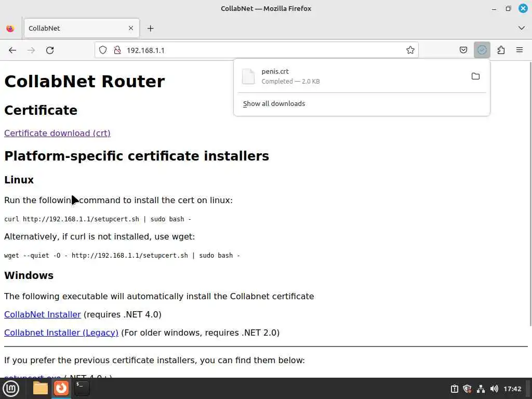Click Certificate download (crt) link
Viewport: 532px width, 399px height.
[x=57, y=133]
